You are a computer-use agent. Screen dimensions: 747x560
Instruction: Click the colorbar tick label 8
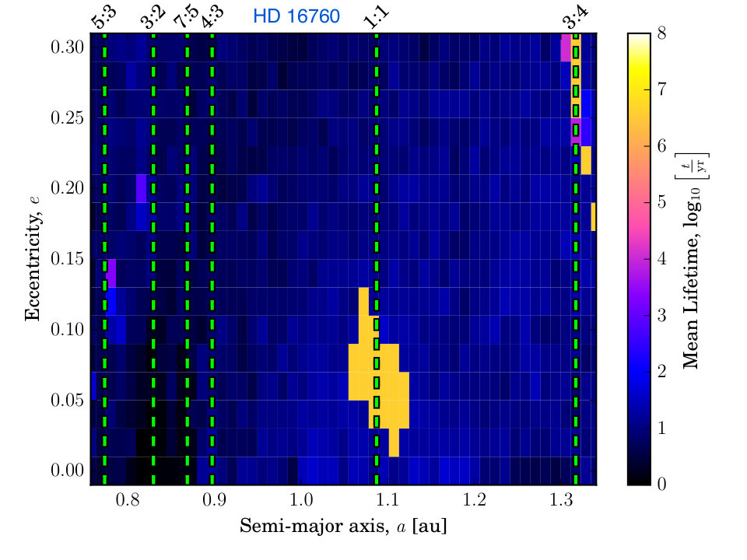661,33
